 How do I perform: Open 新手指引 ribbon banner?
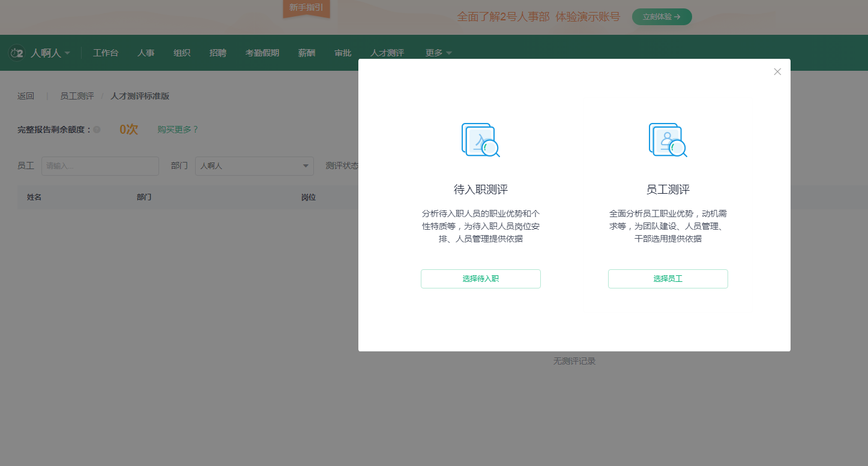pos(306,8)
